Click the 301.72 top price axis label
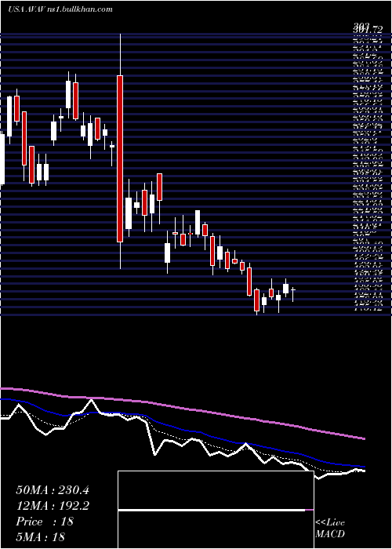 (367, 30)
